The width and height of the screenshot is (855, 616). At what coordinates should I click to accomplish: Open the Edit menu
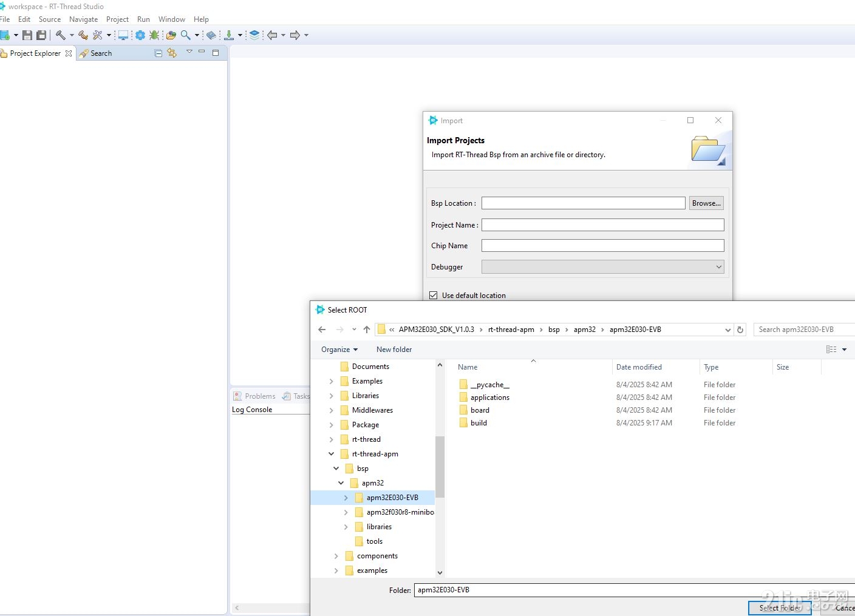click(x=24, y=19)
